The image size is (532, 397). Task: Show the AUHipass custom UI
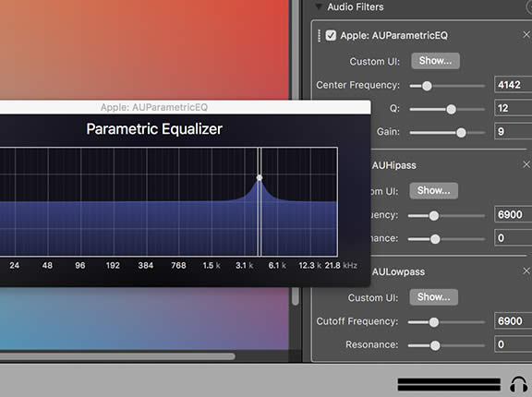[433, 190]
